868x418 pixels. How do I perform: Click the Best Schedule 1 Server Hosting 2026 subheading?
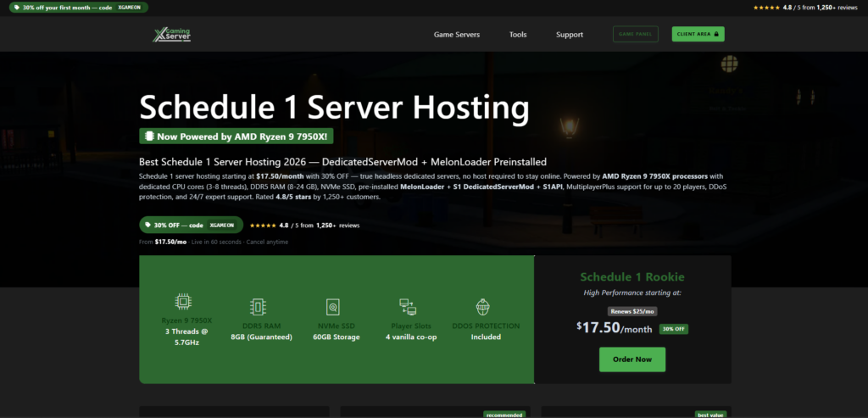tap(342, 162)
